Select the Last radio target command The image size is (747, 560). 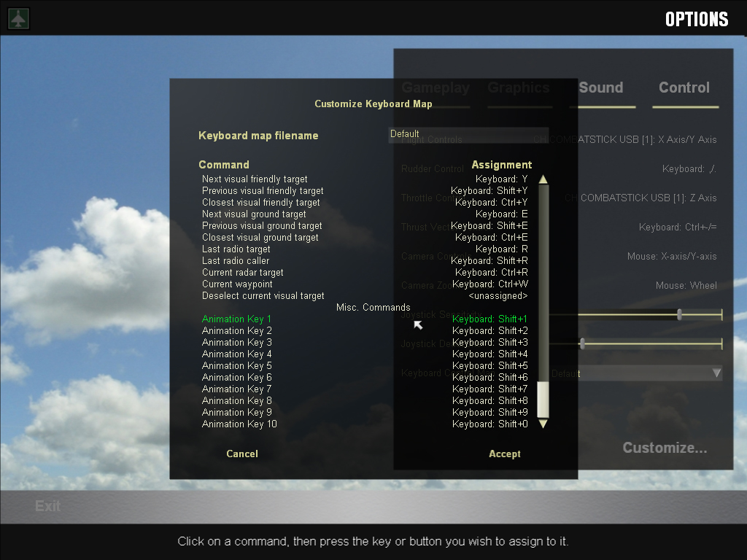[x=236, y=249]
